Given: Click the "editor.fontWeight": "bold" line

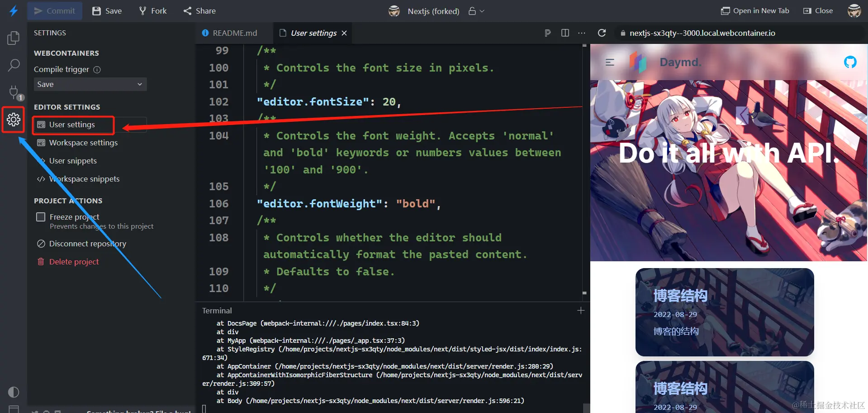Looking at the screenshot, I should tap(349, 204).
